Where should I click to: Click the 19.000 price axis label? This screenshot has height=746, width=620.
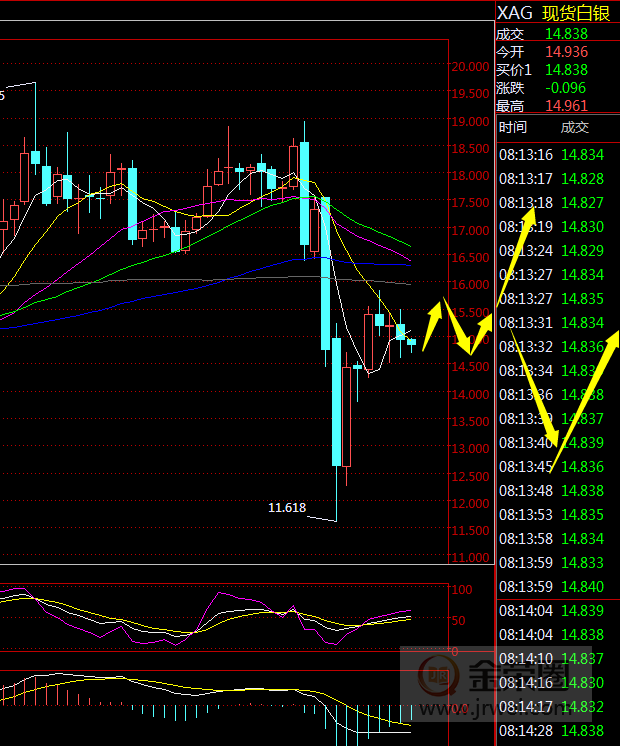(x=470, y=121)
